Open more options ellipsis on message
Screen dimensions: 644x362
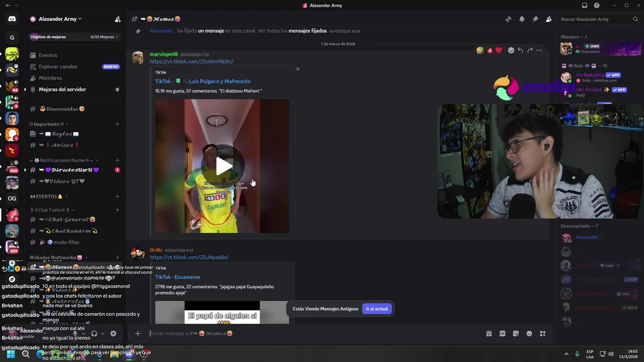tap(539, 50)
